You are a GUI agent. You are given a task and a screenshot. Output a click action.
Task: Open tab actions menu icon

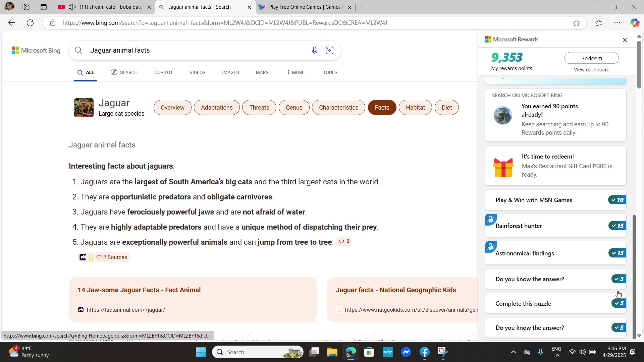pos(44,7)
